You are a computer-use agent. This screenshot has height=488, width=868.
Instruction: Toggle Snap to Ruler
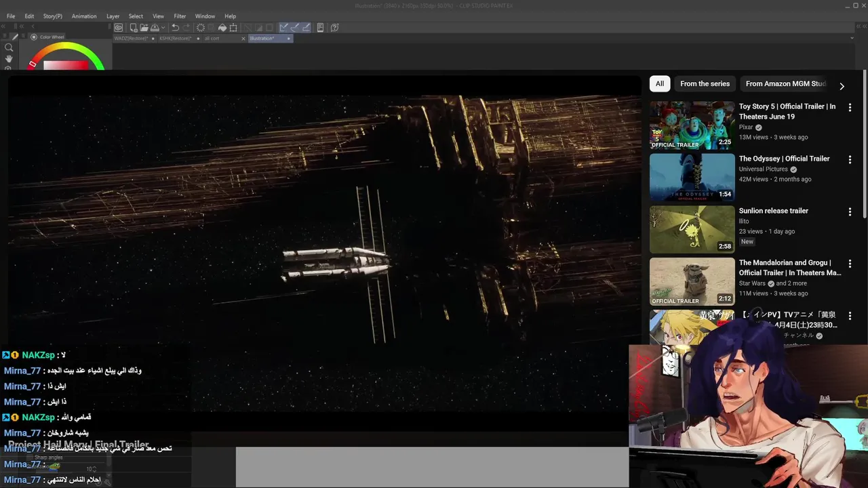click(x=284, y=28)
